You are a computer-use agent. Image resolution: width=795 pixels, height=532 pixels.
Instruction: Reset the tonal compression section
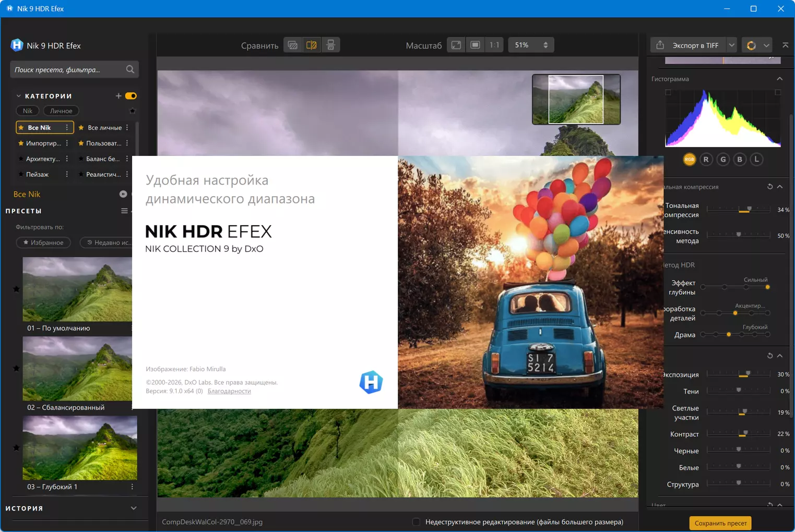(x=770, y=187)
